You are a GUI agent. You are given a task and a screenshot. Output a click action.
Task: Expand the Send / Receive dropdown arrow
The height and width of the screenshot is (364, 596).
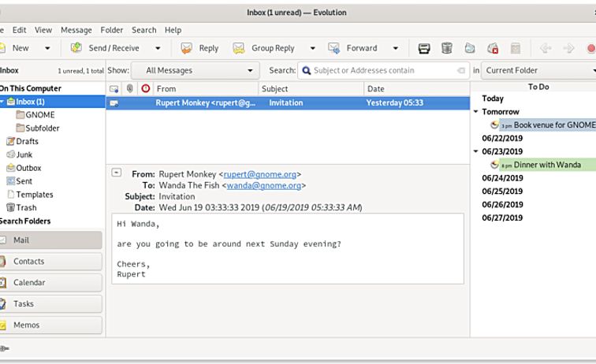click(x=156, y=48)
